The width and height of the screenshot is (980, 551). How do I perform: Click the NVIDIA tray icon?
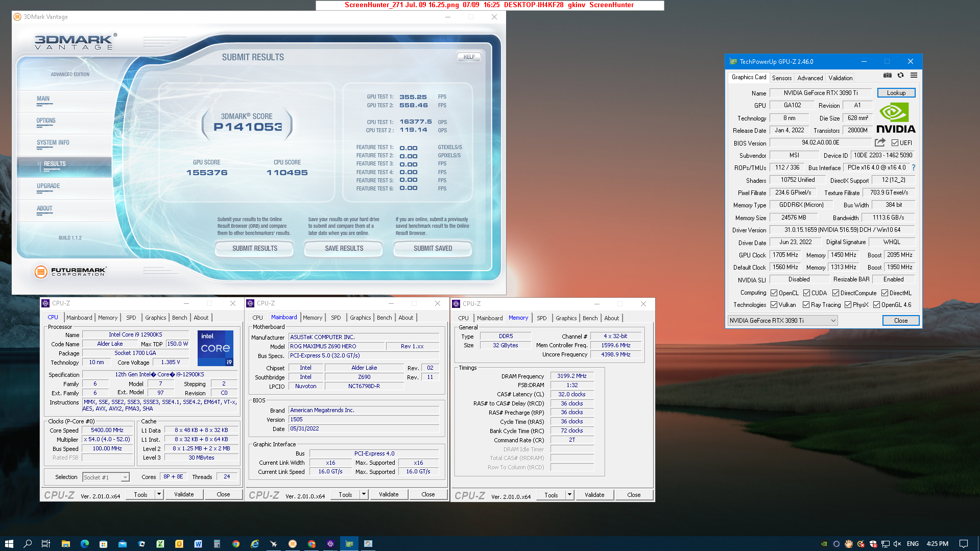(x=824, y=544)
